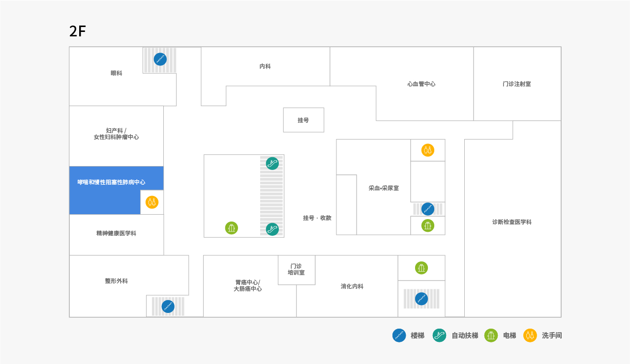
Task: Click the restroom icon above 采血•采尿室
Action: (x=428, y=150)
